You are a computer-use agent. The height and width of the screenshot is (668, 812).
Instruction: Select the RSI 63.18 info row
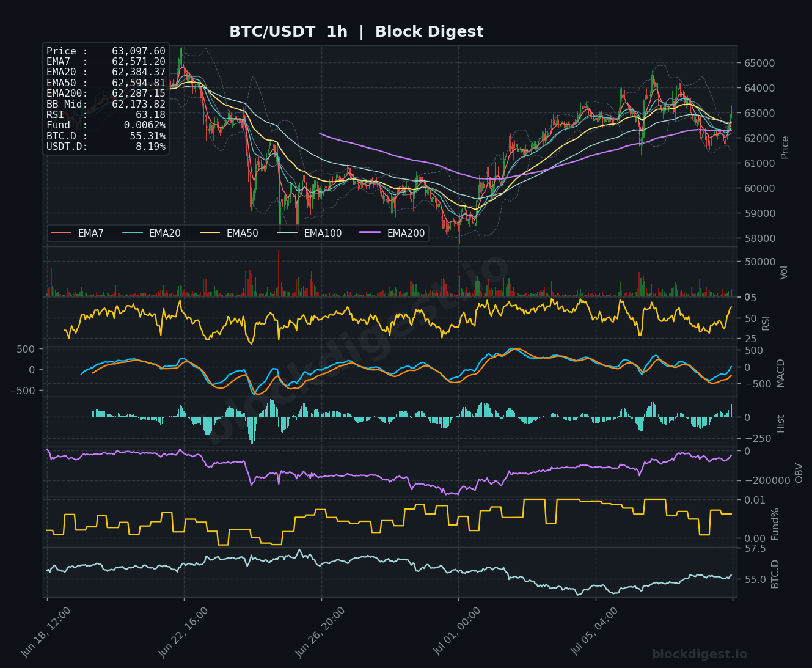pos(106,114)
